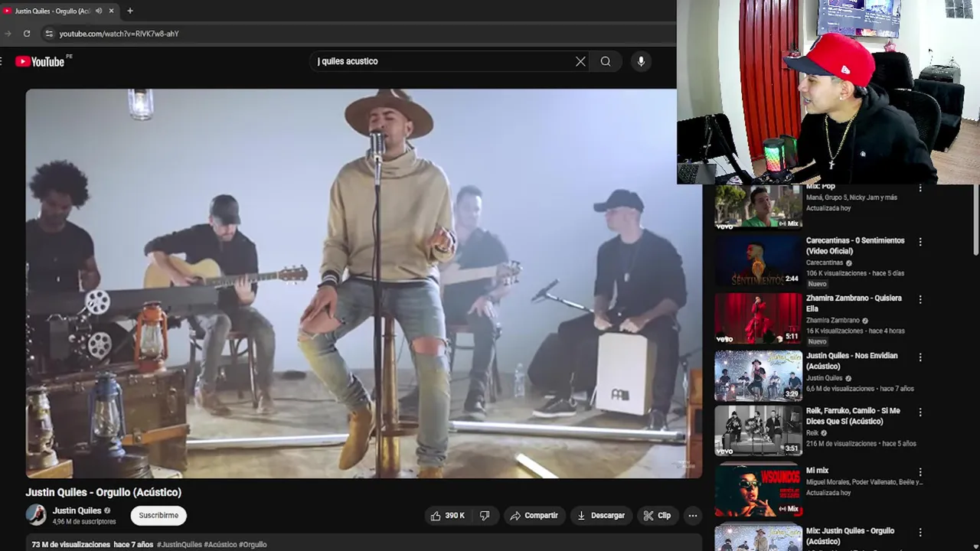The width and height of the screenshot is (980, 551).
Task: Open the #JustinQuiles hashtag link
Action: tap(179, 545)
